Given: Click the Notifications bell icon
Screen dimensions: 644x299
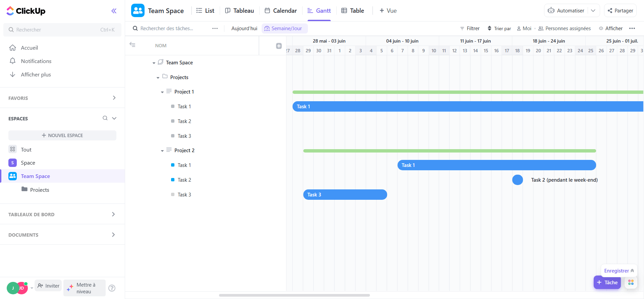Looking at the screenshot, I should coord(13,61).
